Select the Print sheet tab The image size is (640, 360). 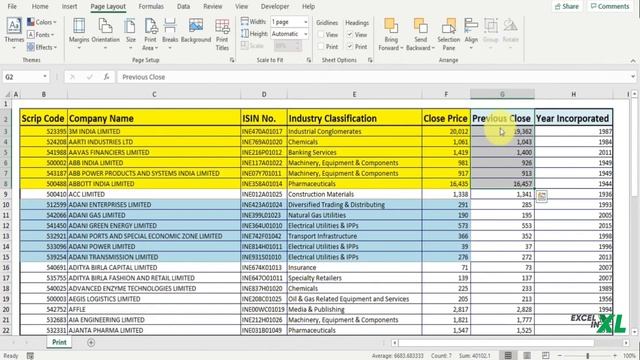coord(59,342)
